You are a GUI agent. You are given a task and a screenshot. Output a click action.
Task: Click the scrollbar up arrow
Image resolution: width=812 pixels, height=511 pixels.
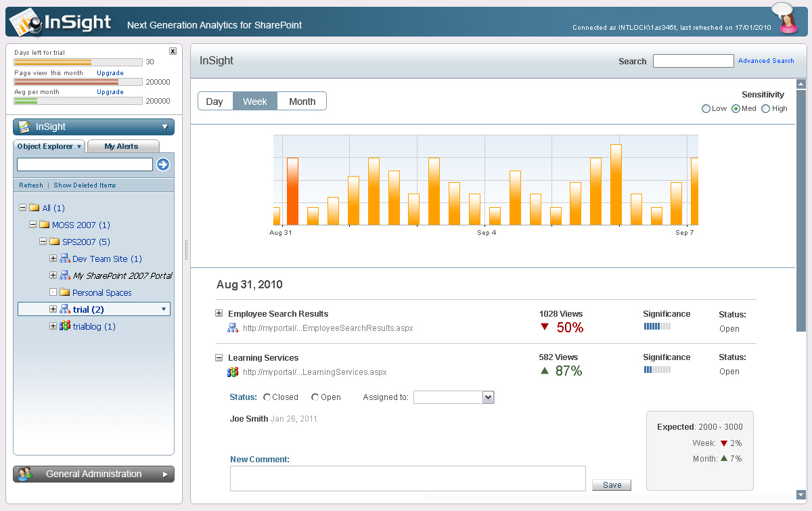coord(801,85)
